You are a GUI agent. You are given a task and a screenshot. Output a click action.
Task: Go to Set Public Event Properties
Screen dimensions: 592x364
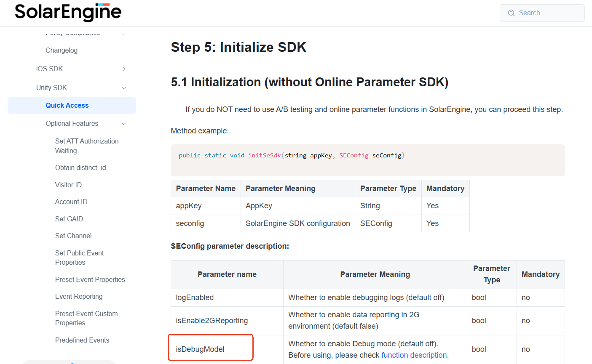tap(79, 258)
